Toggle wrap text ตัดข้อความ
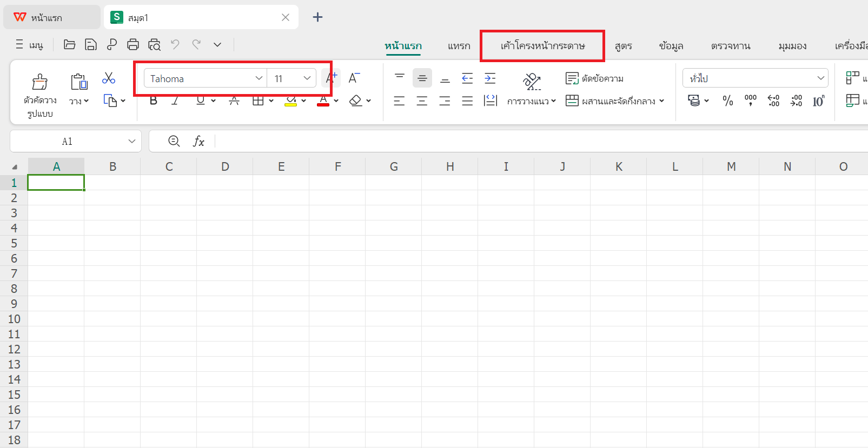The image size is (868, 448). tap(595, 78)
